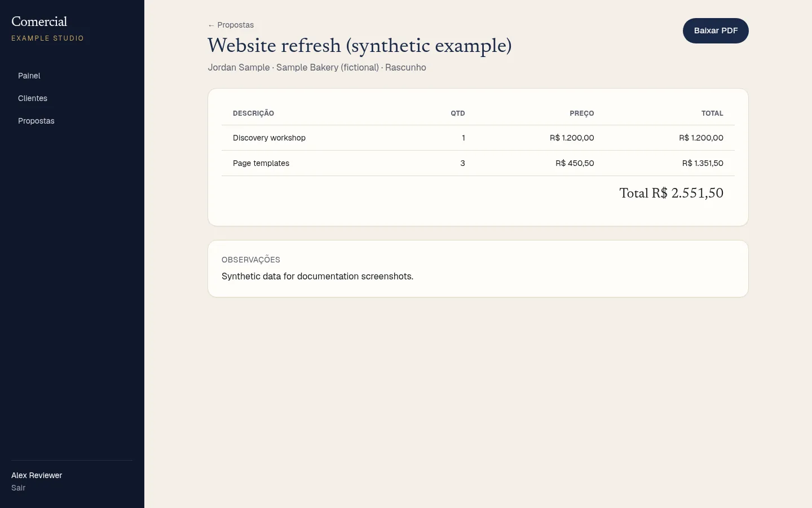This screenshot has width=812, height=508.
Task: Click the Comercial logo title
Action: 39,21
